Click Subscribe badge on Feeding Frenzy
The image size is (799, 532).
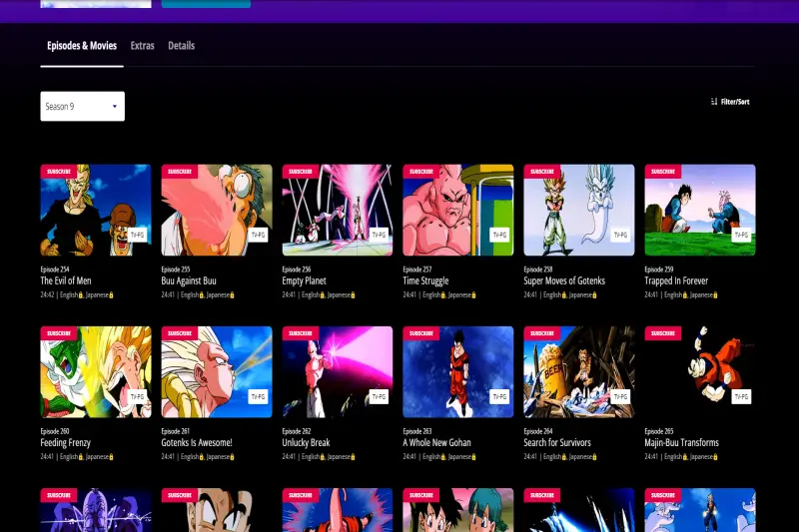pos(59,333)
